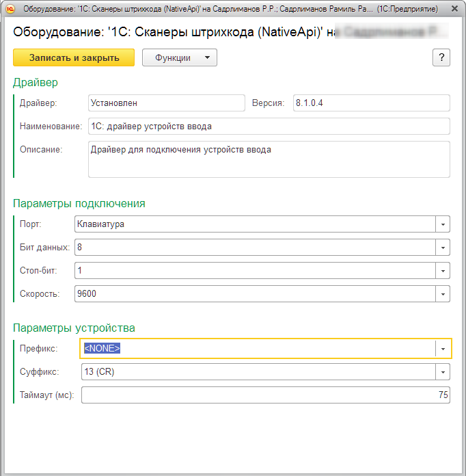Click the 'Скорость' field showing 9600
This screenshot has height=476, width=466.
pyautogui.click(x=255, y=293)
